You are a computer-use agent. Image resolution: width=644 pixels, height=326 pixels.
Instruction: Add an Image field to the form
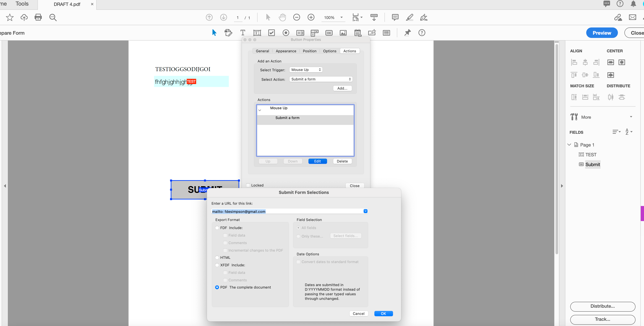click(343, 33)
